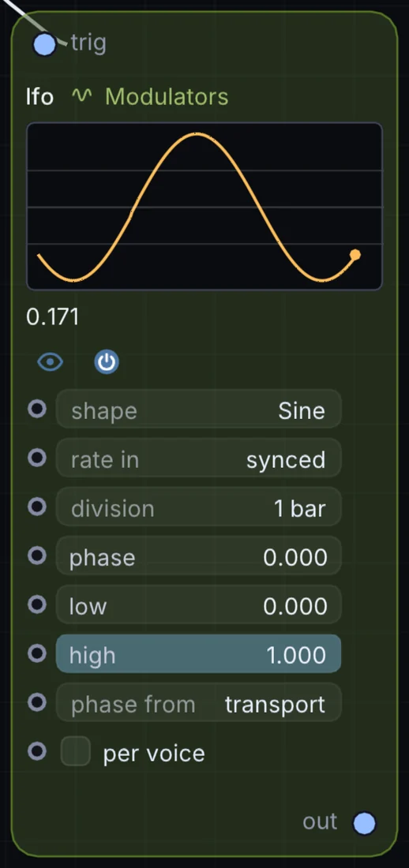Open the phase from dropdown set to transport
The image size is (409, 868).
198,702
